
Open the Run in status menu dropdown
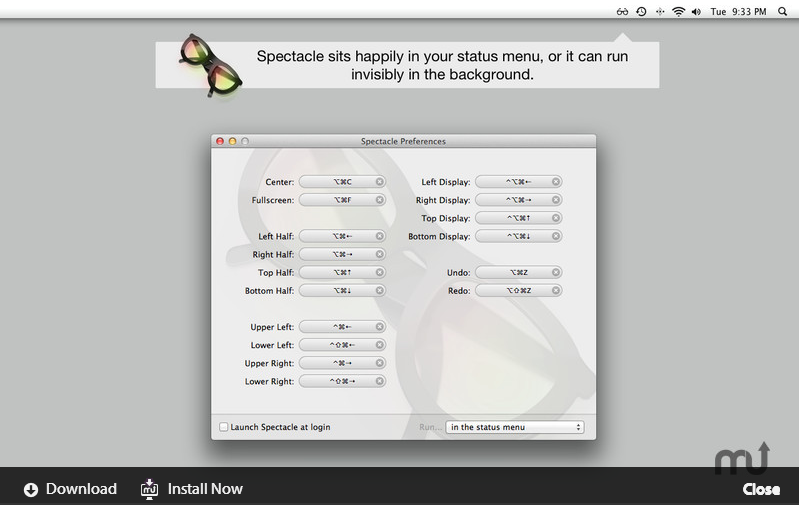(515, 427)
